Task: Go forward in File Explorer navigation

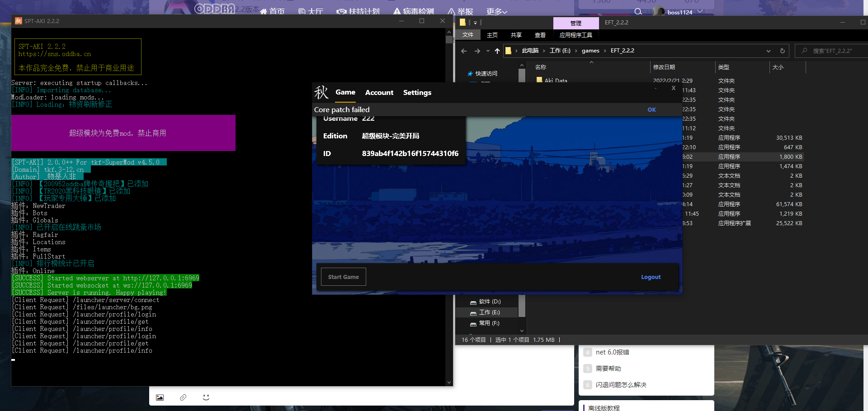Action: [477, 51]
